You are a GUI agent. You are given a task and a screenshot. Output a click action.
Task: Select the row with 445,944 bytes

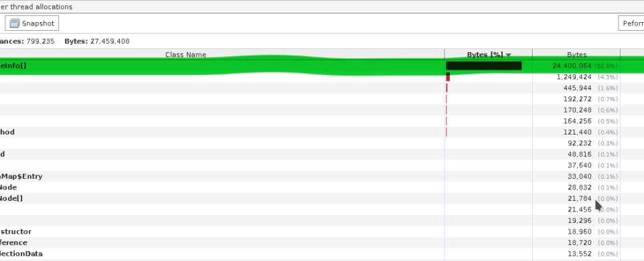click(x=322, y=88)
